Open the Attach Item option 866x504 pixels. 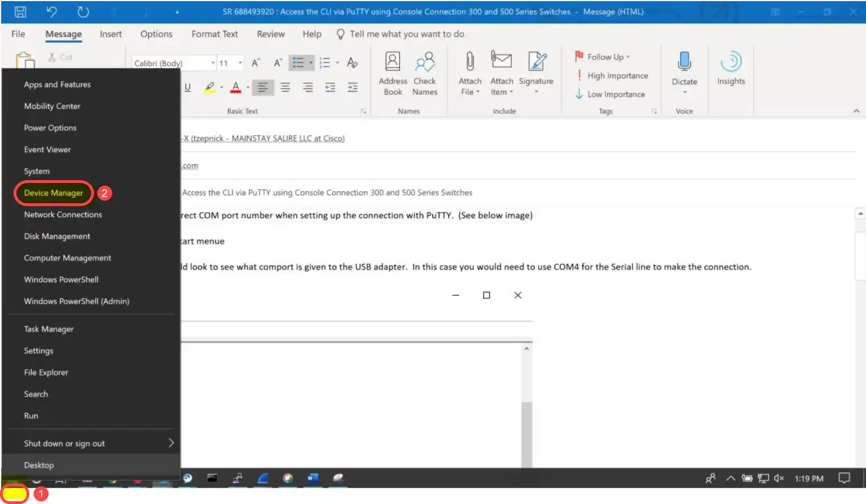502,74
